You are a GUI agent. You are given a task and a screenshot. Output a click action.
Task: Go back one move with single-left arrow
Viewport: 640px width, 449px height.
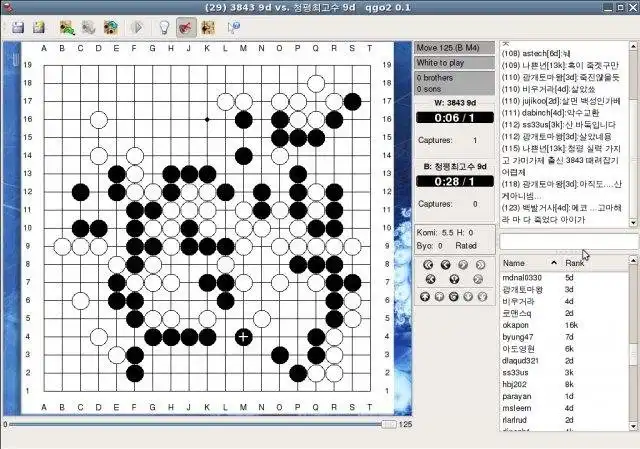[x=445, y=265]
